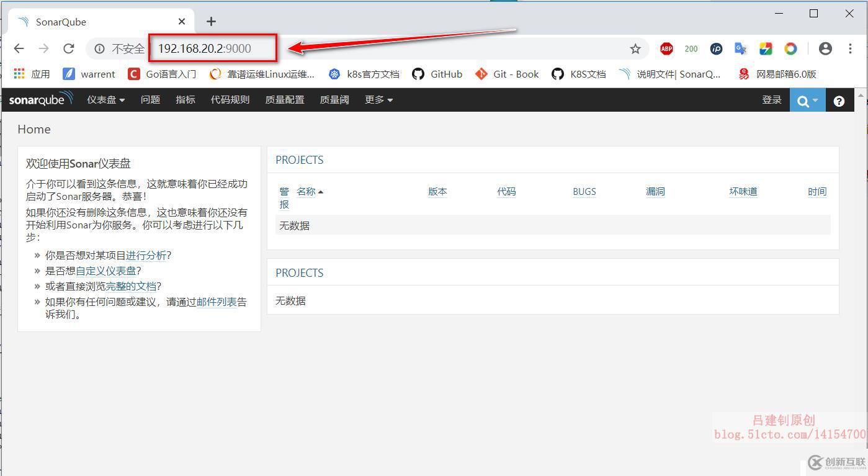Open the SonarQube help question mark
This screenshot has height=476, width=868.
[x=839, y=101]
